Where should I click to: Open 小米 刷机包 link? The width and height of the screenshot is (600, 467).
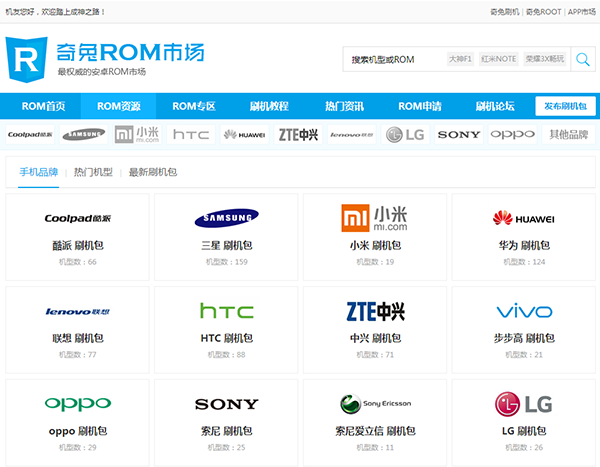(375, 245)
